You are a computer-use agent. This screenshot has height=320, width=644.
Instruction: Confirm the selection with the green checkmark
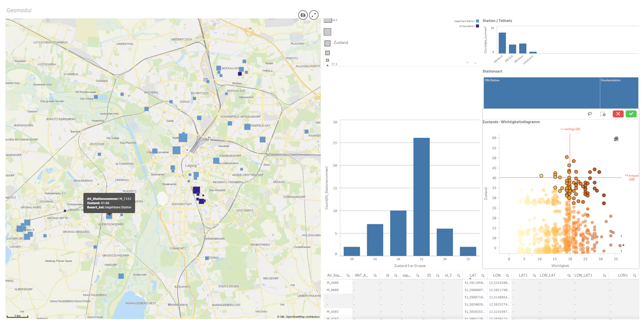(x=631, y=114)
